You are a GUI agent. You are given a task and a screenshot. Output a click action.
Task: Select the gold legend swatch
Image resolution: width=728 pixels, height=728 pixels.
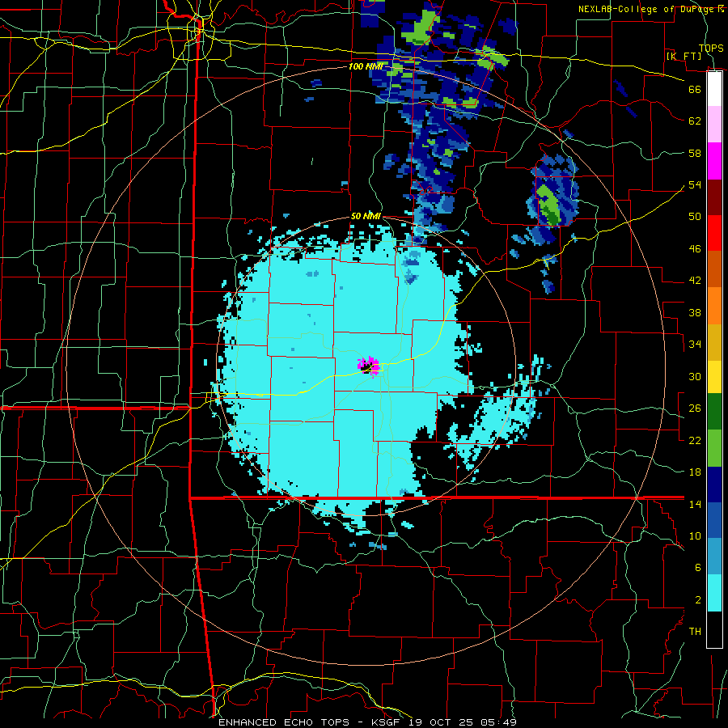(714, 342)
